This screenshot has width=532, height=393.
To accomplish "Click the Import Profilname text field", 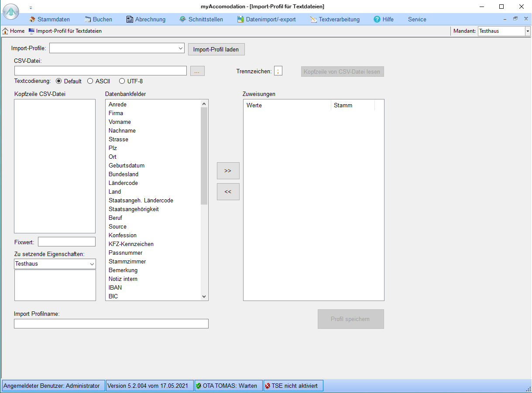I will click(111, 324).
